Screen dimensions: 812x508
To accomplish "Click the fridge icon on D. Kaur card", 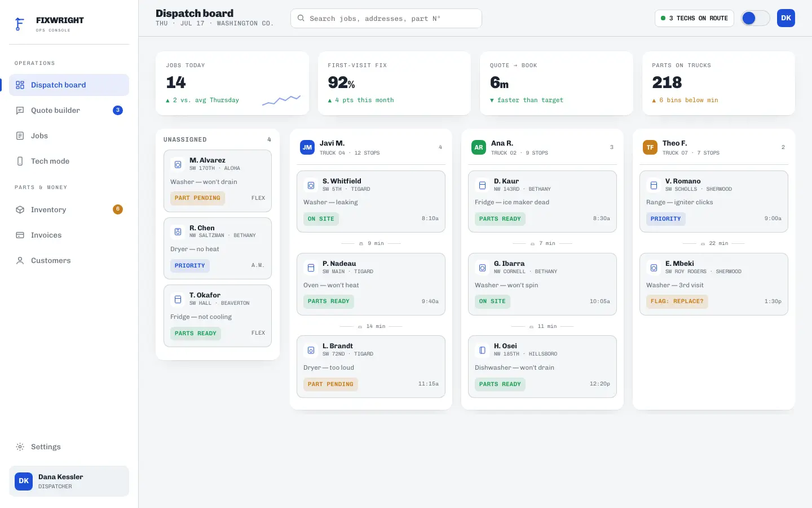I will pyautogui.click(x=482, y=185).
